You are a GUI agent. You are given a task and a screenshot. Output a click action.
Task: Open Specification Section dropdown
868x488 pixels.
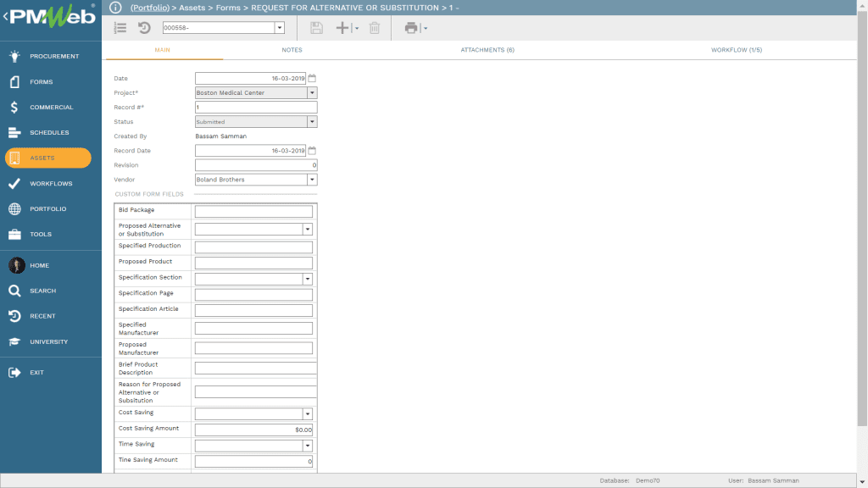[308, 279]
